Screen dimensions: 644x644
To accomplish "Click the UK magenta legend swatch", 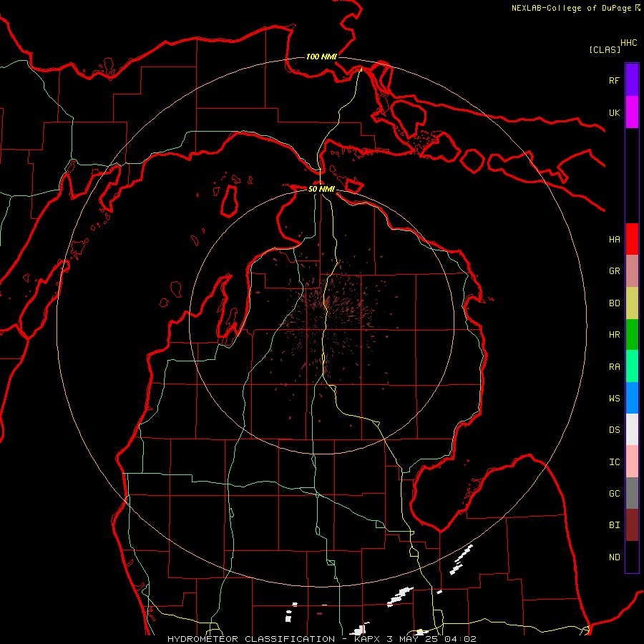I will 632,112.
